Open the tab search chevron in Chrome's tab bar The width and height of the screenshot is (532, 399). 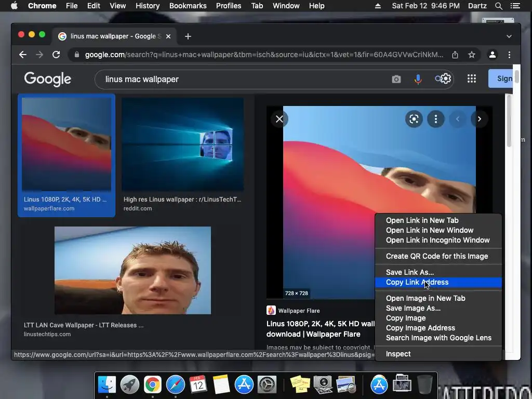[509, 36]
